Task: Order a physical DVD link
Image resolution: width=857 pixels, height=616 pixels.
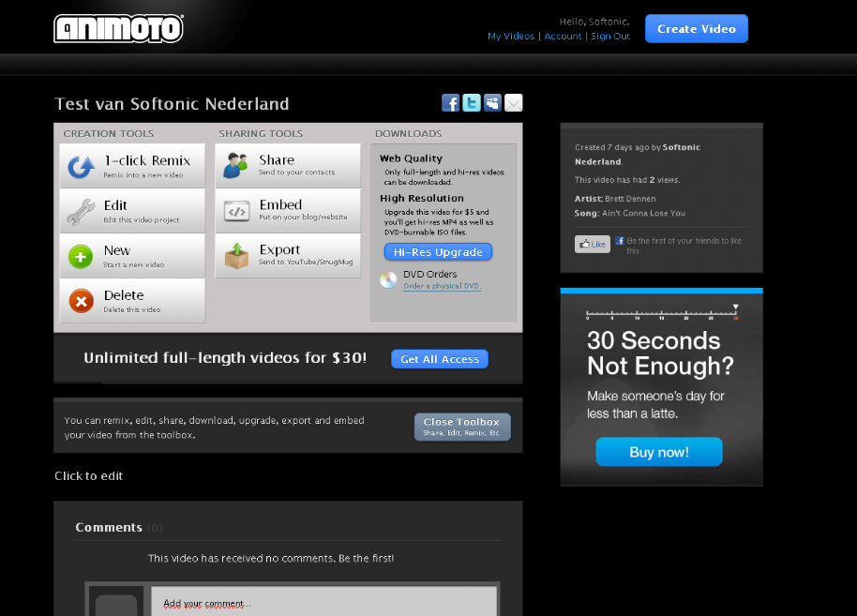Action: pos(442,286)
